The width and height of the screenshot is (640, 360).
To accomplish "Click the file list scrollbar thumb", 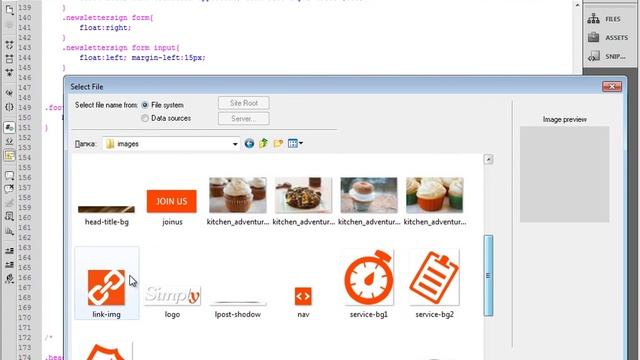I will tap(489, 276).
